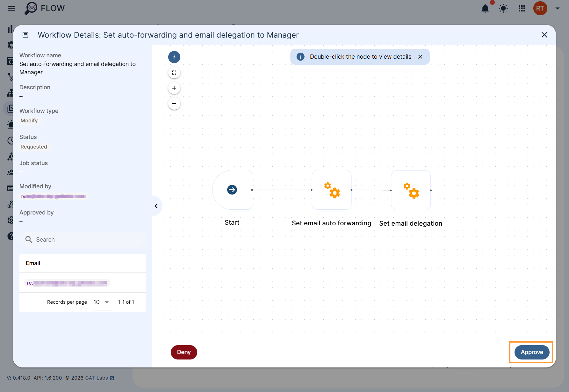Zoom in the workflow canvas
569x392 pixels.
pos(174,88)
